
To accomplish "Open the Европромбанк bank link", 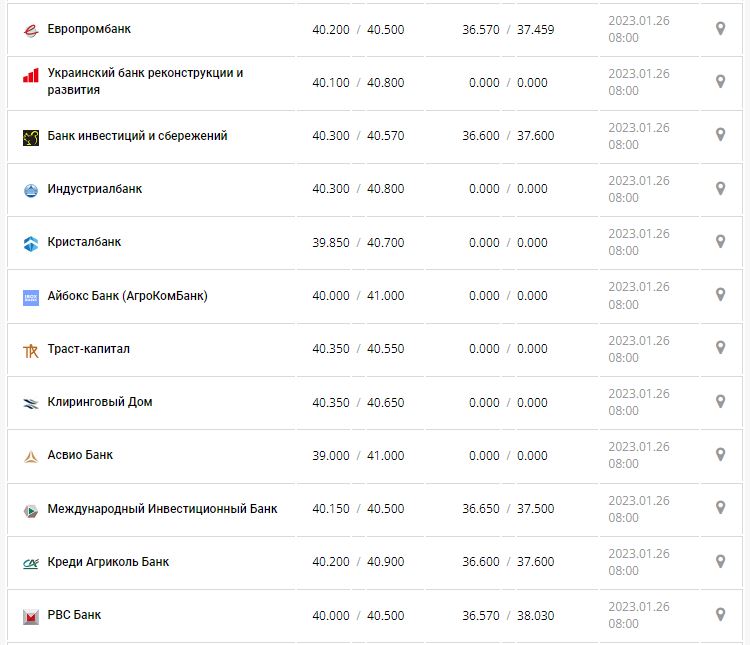I will (x=89, y=29).
